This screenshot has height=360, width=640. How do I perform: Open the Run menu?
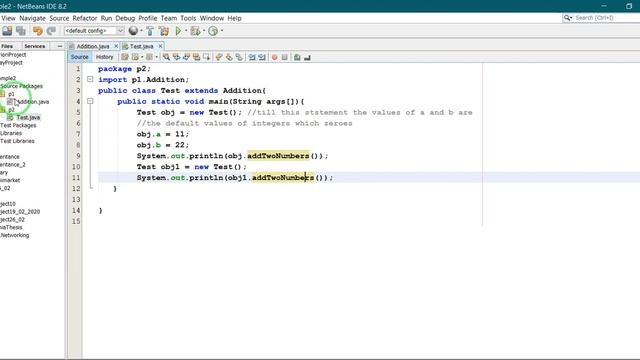coord(106,18)
